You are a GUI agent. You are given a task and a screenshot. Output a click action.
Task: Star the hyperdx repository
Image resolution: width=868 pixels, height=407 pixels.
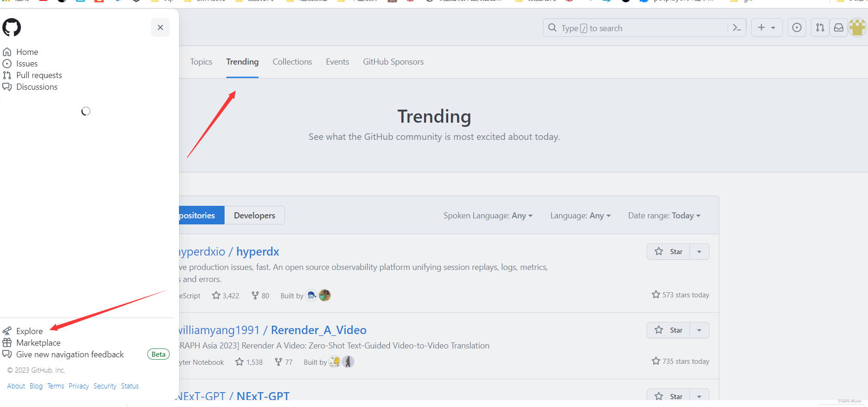click(669, 251)
